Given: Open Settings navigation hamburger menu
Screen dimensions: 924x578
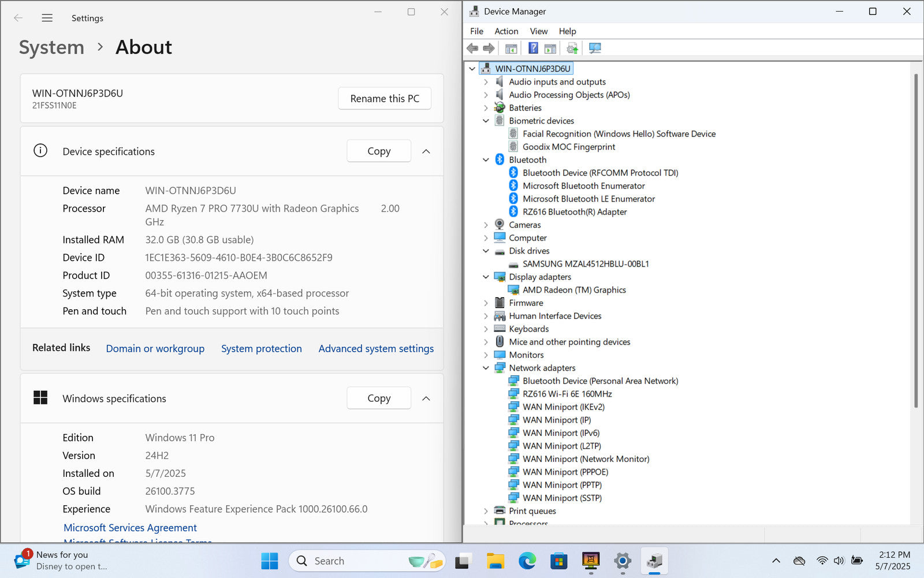Looking at the screenshot, I should coord(47,18).
